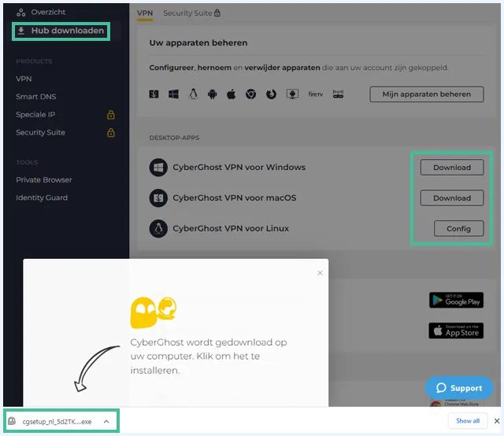Screen dimensions: 504x436
Task: Click the macOS Finder device icon
Action: click(x=154, y=94)
